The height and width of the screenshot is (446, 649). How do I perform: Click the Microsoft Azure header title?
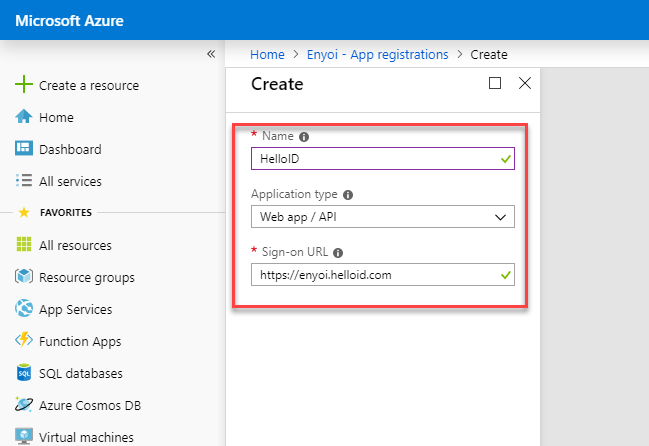point(70,21)
